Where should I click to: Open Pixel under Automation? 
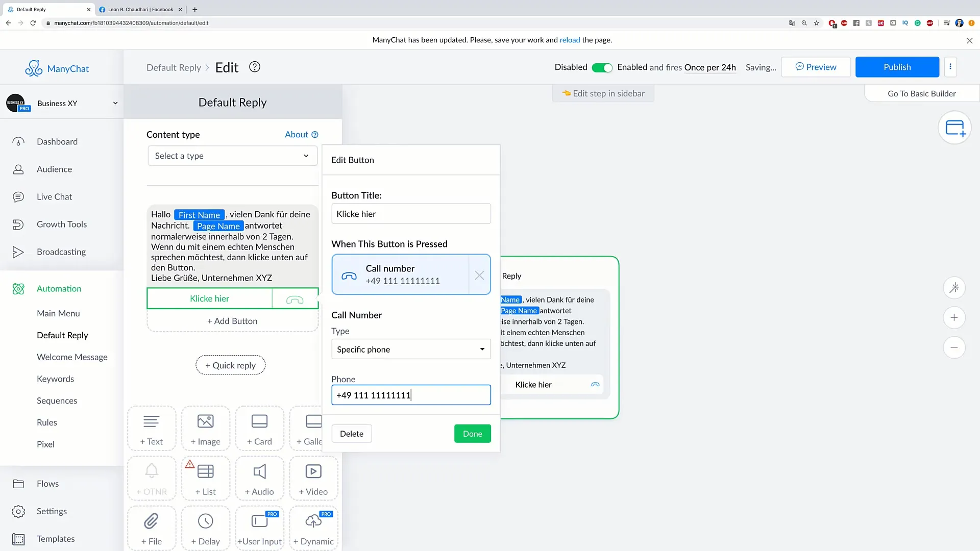(x=45, y=444)
